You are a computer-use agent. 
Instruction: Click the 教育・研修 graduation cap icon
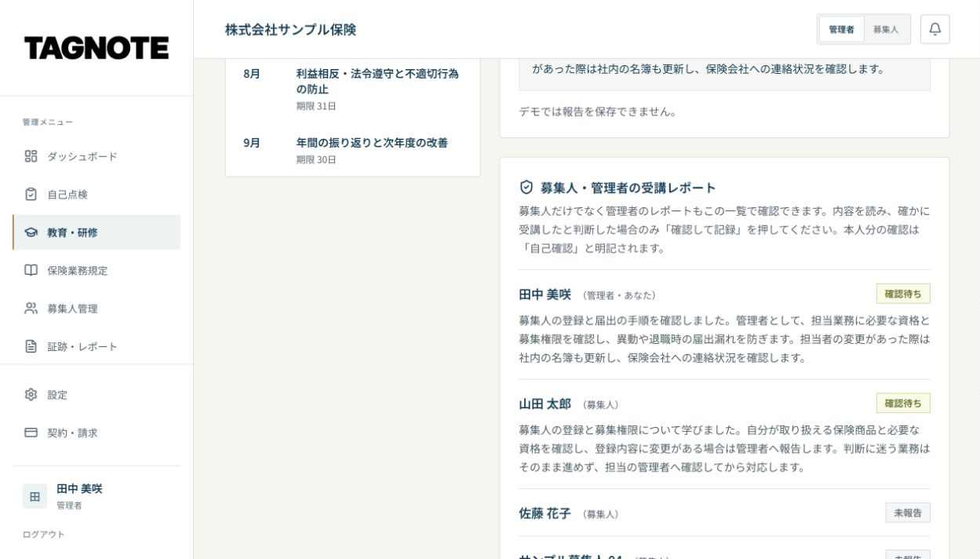tap(31, 232)
